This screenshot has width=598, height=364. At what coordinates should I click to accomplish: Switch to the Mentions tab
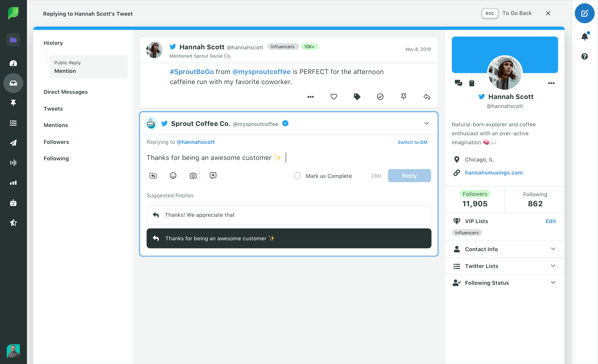tap(56, 125)
